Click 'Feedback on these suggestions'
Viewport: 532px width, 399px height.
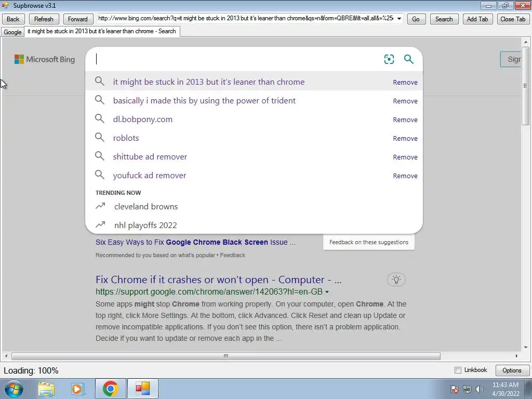[x=369, y=242]
